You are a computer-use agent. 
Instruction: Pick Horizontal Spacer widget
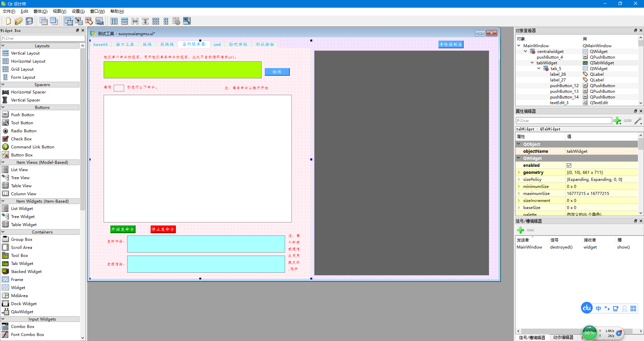pyautogui.click(x=29, y=92)
